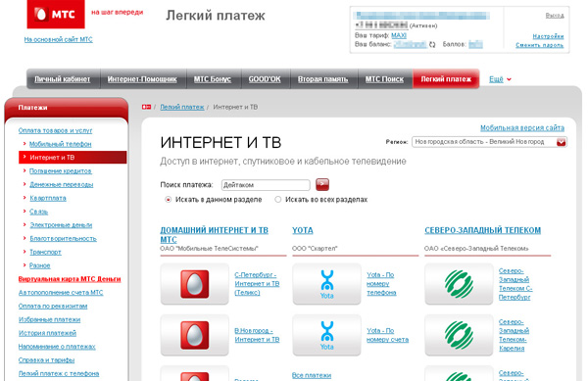Image resolution: width=588 pixels, height=381 pixels.
Task: Click the Мобильная версия сайта link
Action: click(x=522, y=128)
